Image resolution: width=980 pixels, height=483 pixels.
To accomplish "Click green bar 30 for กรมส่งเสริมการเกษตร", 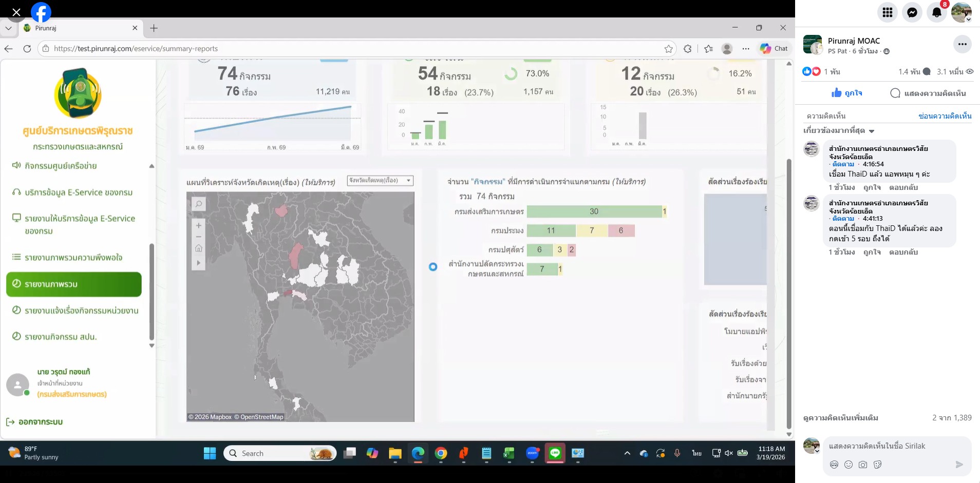I will click(593, 211).
